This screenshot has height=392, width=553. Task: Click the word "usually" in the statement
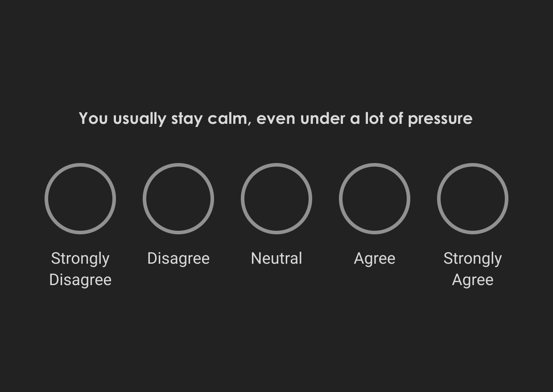pos(139,118)
